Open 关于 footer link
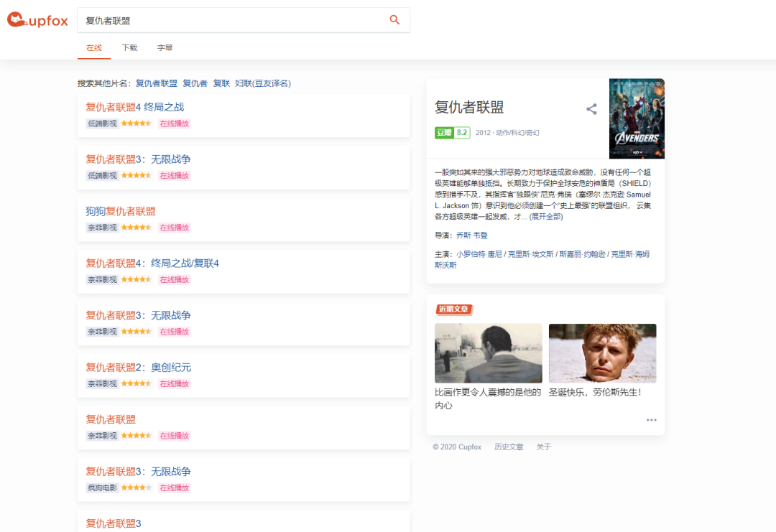The image size is (776, 532). (543, 447)
